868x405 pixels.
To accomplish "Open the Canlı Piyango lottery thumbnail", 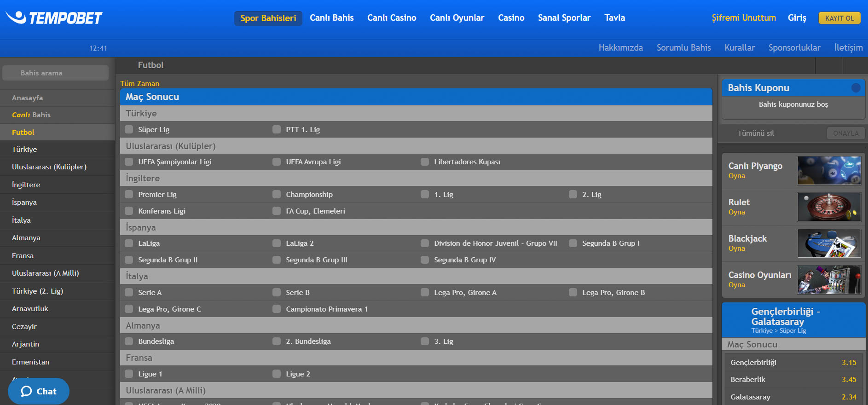I will (829, 170).
